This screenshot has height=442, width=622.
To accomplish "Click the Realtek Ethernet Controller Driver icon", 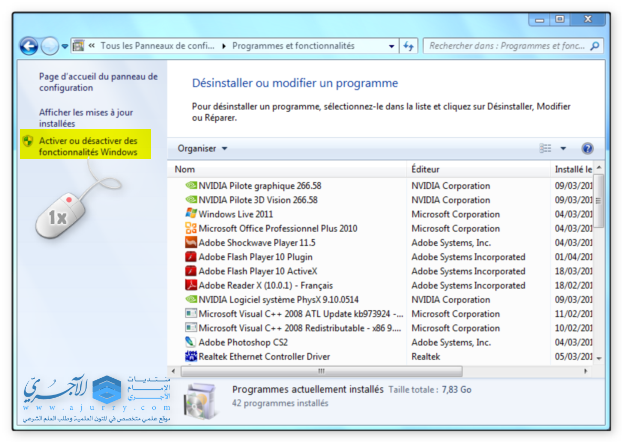I will [191, 356].
